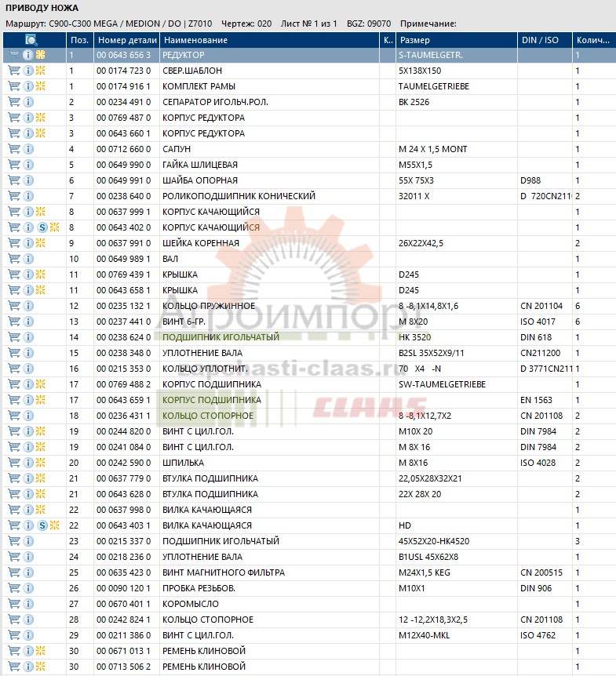Add ШПИЛЬКА part to shopping cart

click(x=14, y=463)
